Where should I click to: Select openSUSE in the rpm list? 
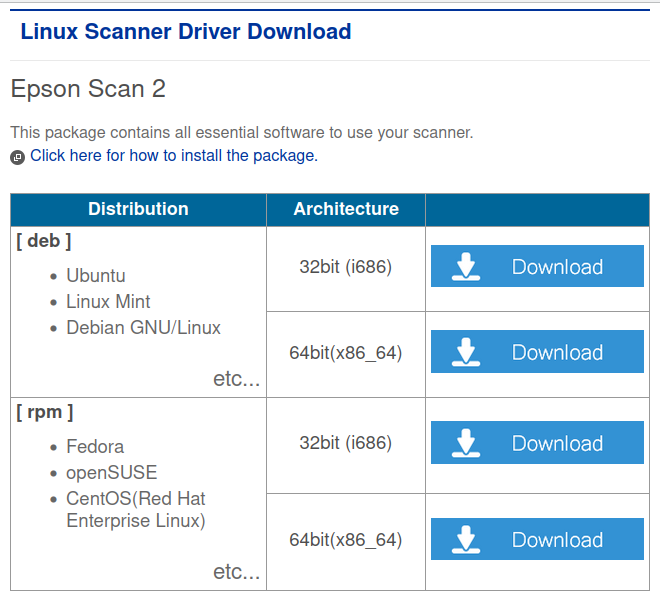tap(112, 473)
